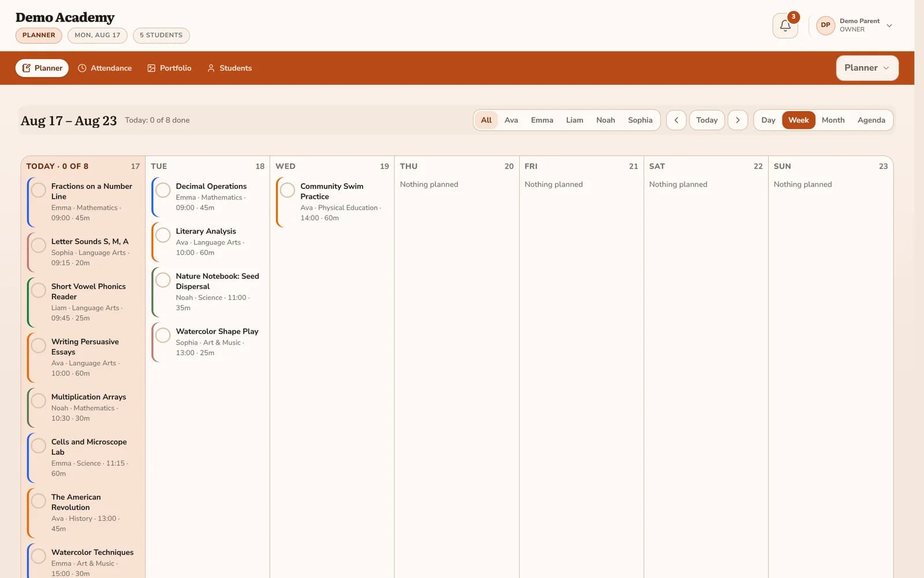Click the Aug 17 – Aug 23 heading
The height and width of the screenshot is (578, 924).
coord(69,121)
